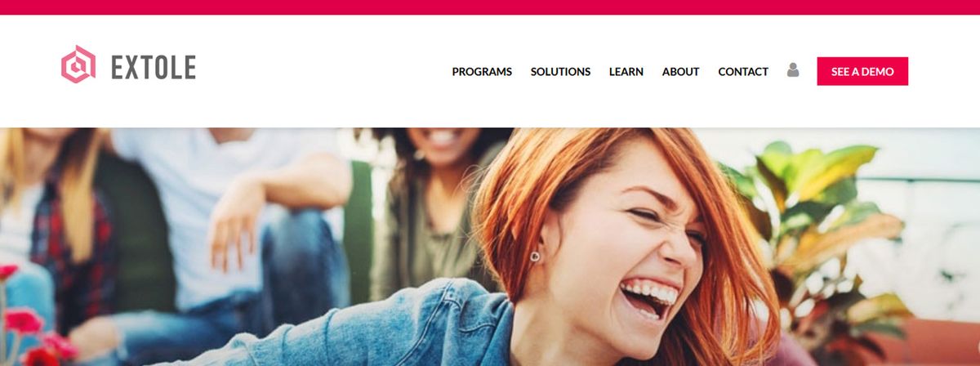Screen dimensions: 980x366
Task: Click the Extole hexagon logo icon
Action: coord(78,65)
